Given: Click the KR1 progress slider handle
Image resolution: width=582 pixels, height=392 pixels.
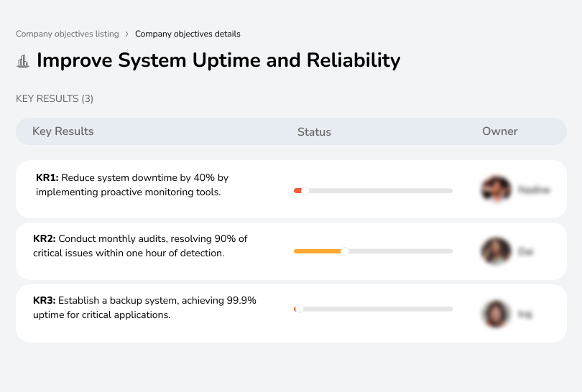Looking at the screenshot, I should [305, 191].
